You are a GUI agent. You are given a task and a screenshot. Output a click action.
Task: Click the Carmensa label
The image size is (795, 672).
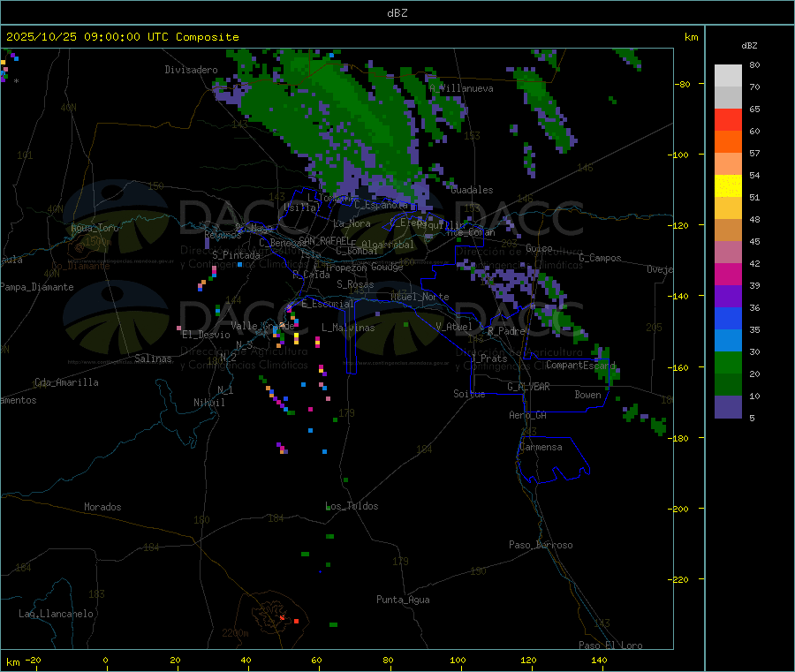(541, 447)
